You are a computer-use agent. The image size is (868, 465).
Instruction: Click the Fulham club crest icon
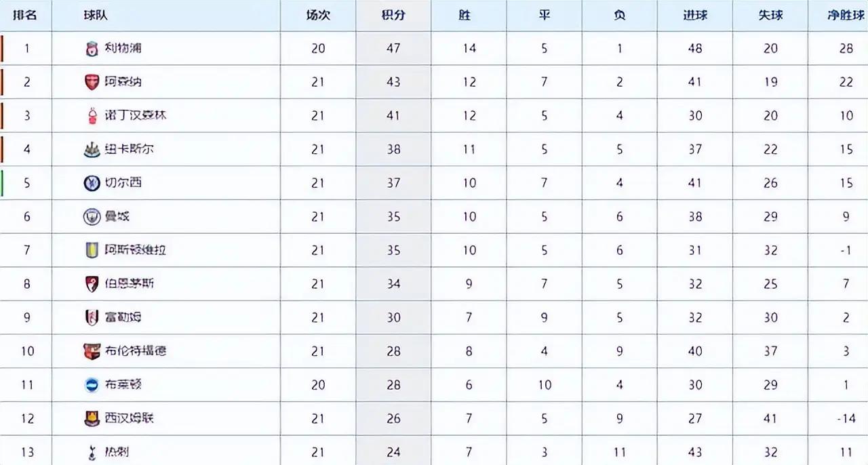(x=92, y=317)
